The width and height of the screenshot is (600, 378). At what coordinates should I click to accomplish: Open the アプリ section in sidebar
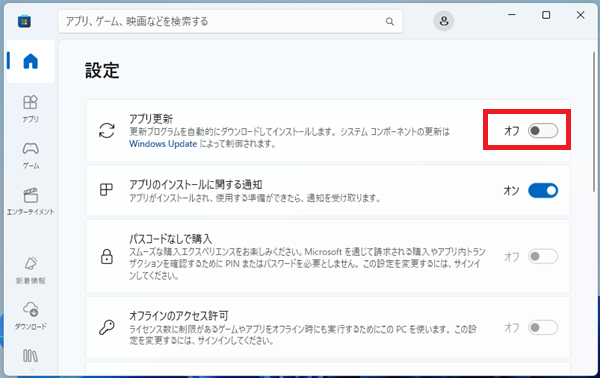point(31,109)
